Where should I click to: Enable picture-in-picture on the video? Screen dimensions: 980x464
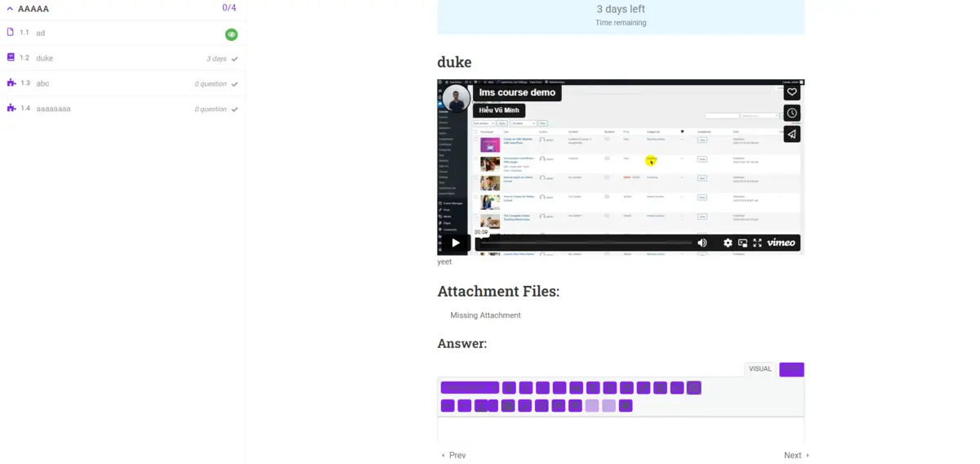(x=742, y=243)
